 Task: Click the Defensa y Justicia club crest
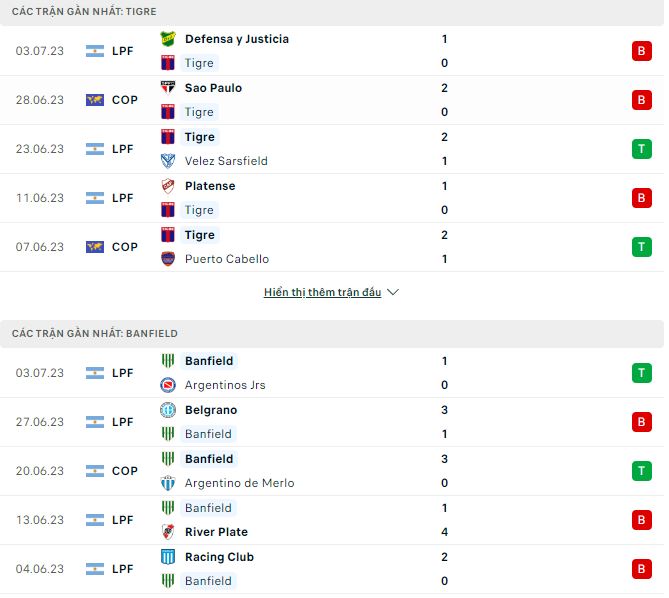(x=168, y=39)
